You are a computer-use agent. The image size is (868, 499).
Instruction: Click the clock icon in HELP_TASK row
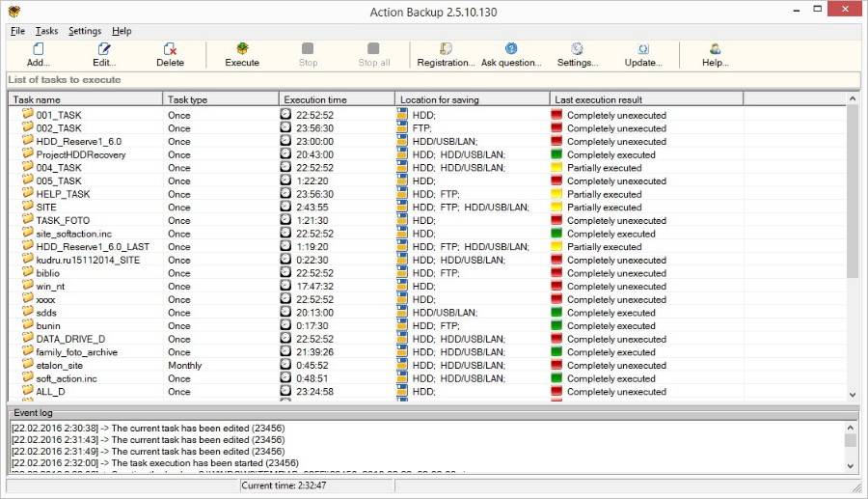point(286,194)
